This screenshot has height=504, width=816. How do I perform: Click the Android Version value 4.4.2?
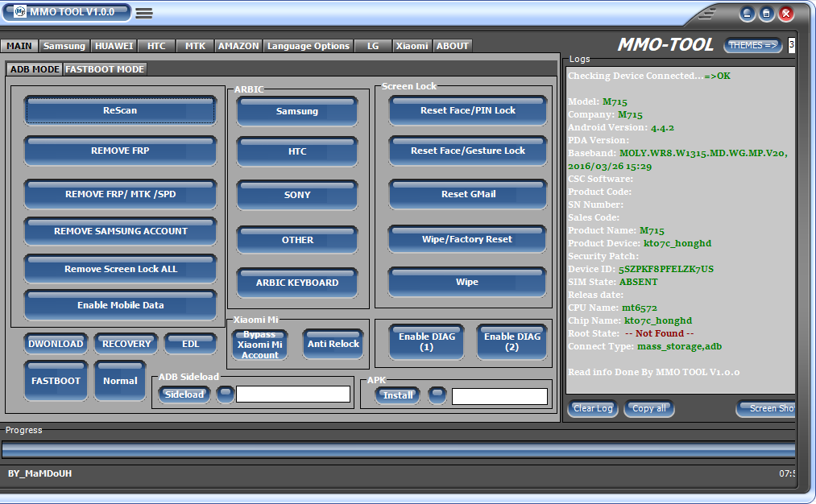662,127
